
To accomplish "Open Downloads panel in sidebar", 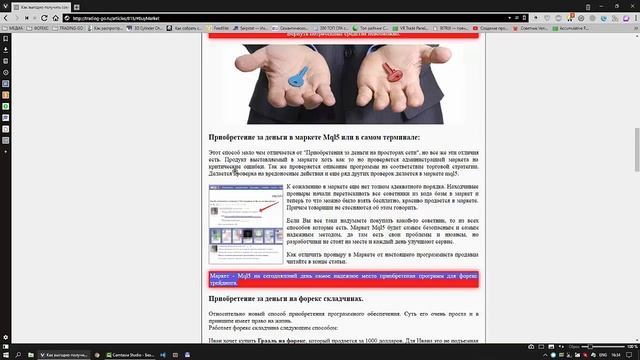I will tap(6, 50).
